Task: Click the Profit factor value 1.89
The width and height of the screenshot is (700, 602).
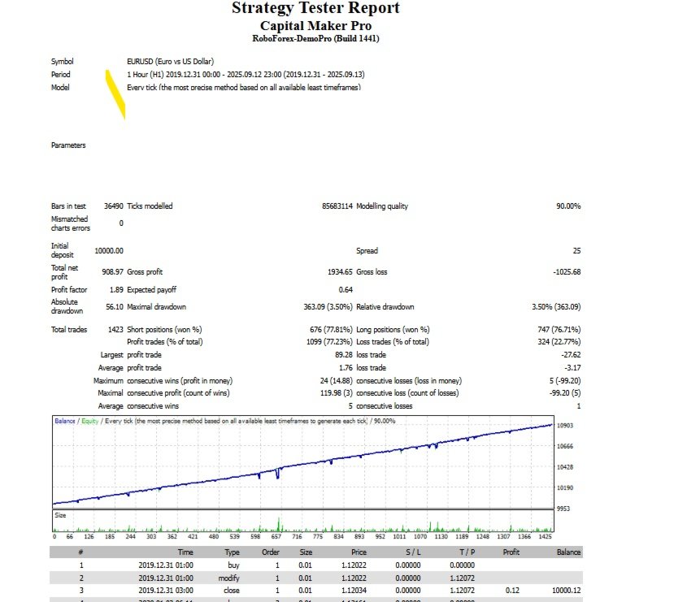Action: click(116, 289)
